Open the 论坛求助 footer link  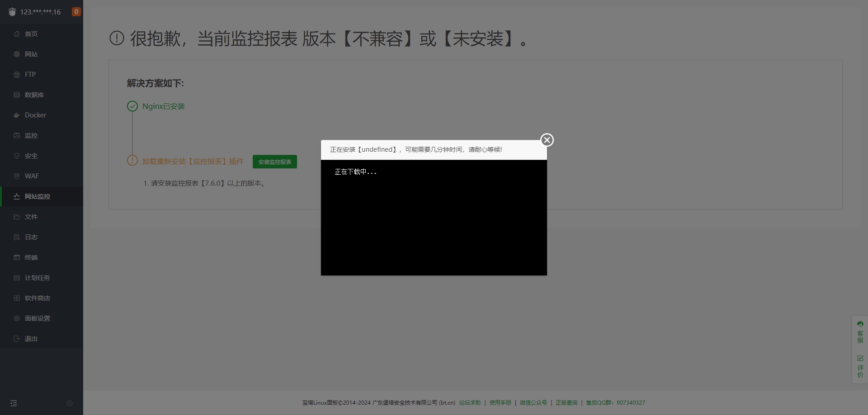point(470,403)
